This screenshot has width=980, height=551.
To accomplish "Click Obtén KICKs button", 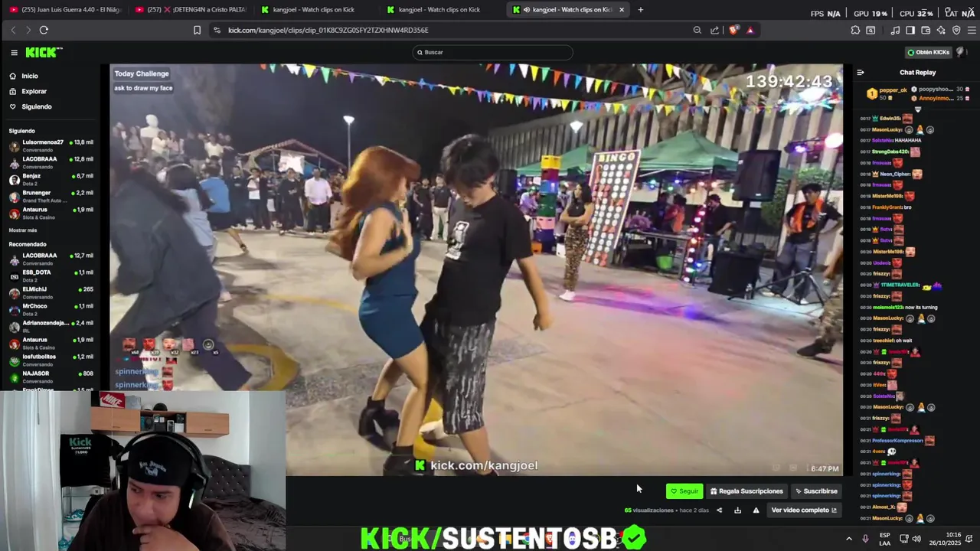I will 928,52.
